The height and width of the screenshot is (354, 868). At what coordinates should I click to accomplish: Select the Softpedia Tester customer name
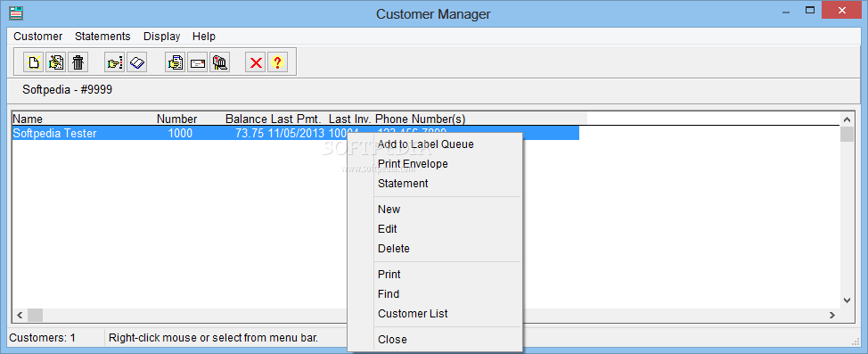click(x=54, y=133)
